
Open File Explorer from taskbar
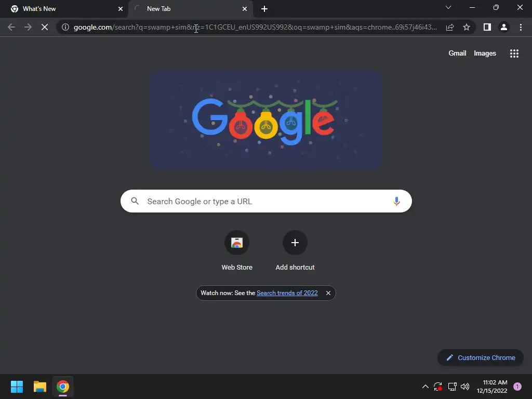(39, 387)
